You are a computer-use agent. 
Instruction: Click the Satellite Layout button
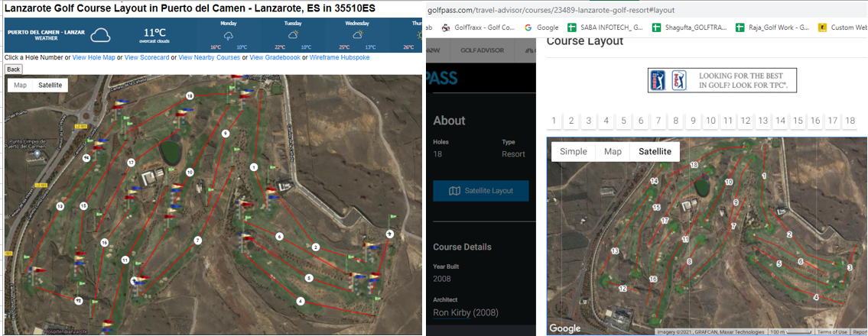click(x=480, y=191)
